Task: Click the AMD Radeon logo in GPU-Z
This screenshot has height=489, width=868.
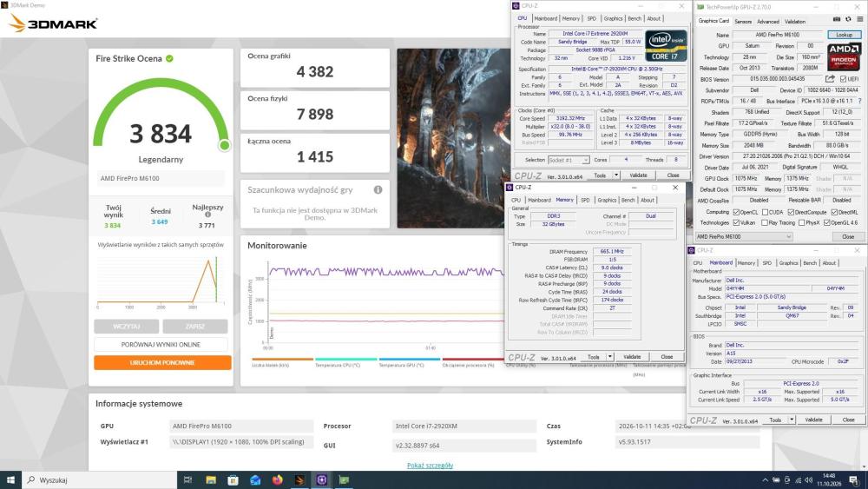Action: click(x=844, y=56)
